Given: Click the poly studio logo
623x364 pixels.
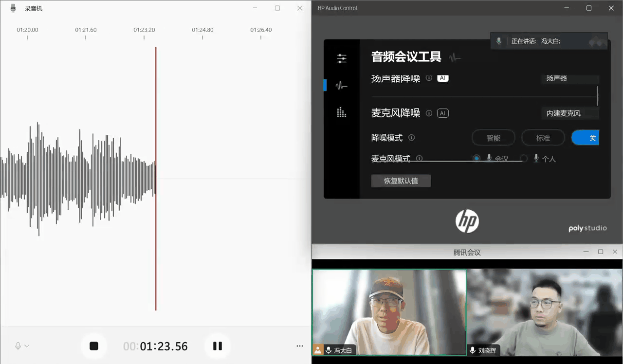Looking at the screenshot, I should click(587, 228).
